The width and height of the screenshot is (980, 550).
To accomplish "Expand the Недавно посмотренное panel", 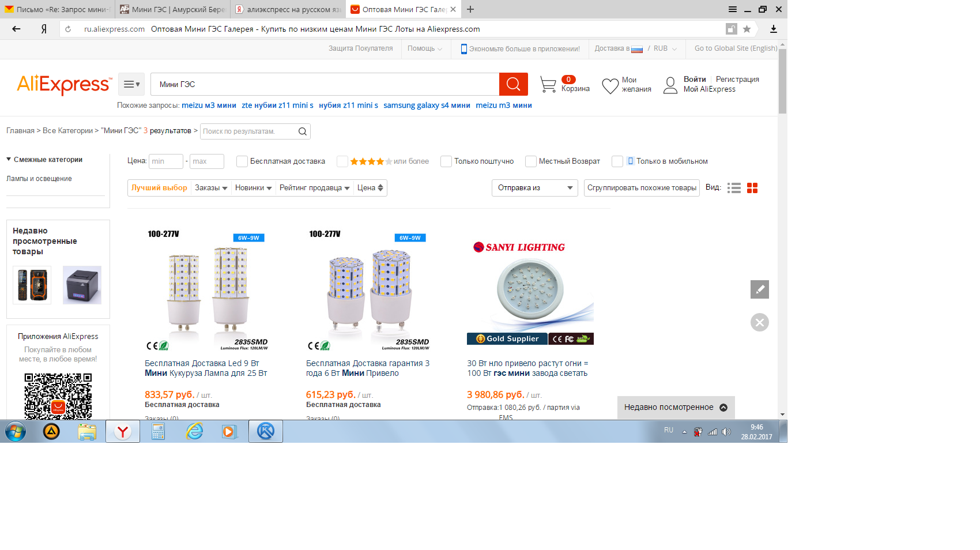I will (x=676, y=408).
